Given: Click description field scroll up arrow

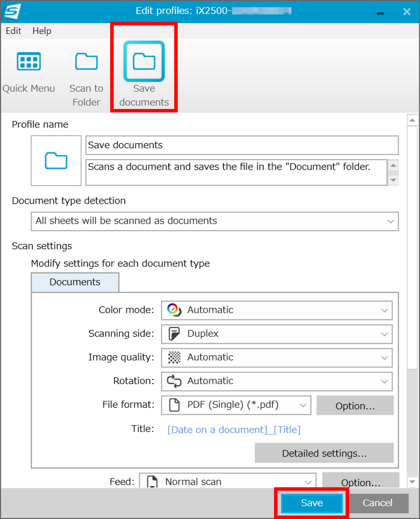Looking at the screenshot, I should [393, 165].
